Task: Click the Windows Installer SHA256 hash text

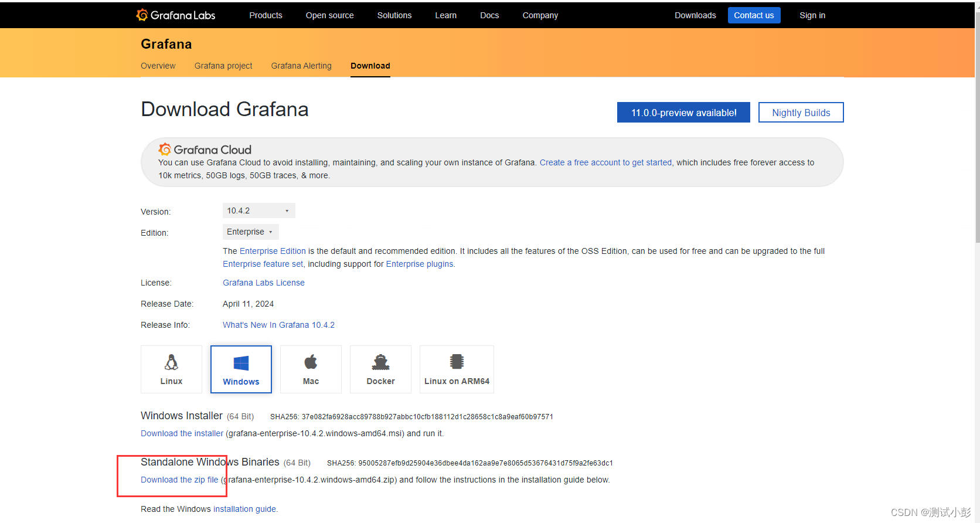Action: coord(411,417)
